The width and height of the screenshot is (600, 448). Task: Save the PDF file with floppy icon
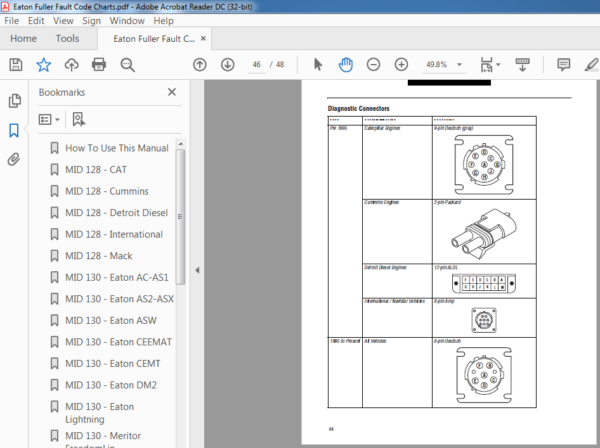[x=16, y=65]
